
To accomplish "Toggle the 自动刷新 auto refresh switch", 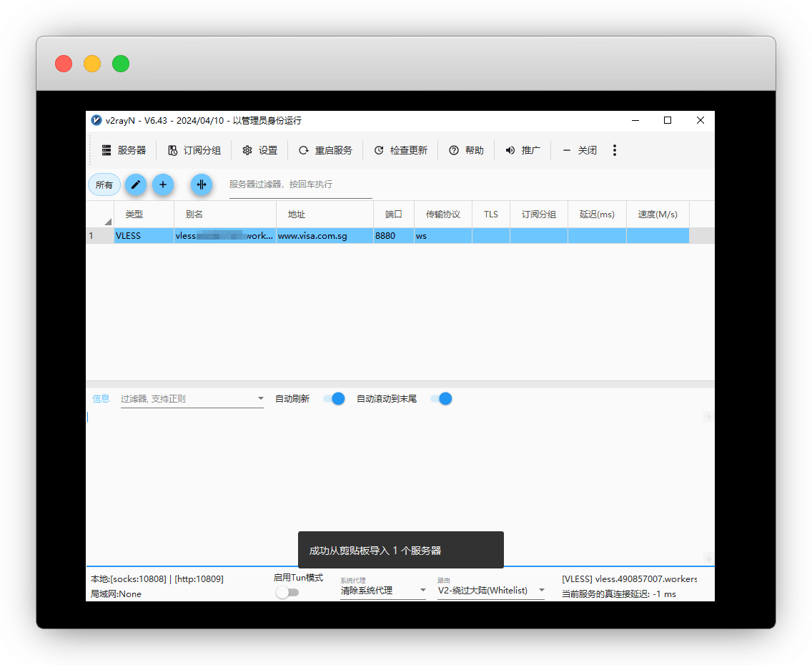I will click(334, 399).
